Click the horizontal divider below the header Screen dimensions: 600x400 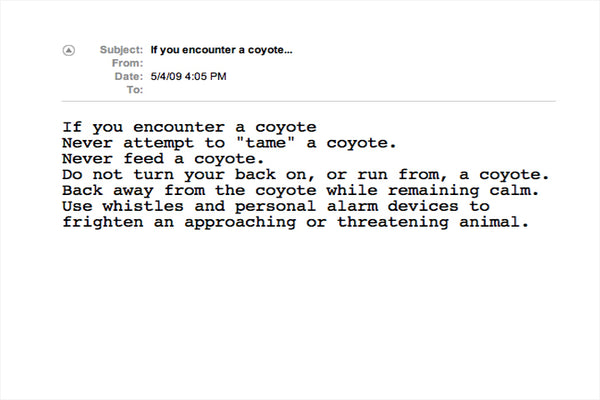click(x=308, y=101)
